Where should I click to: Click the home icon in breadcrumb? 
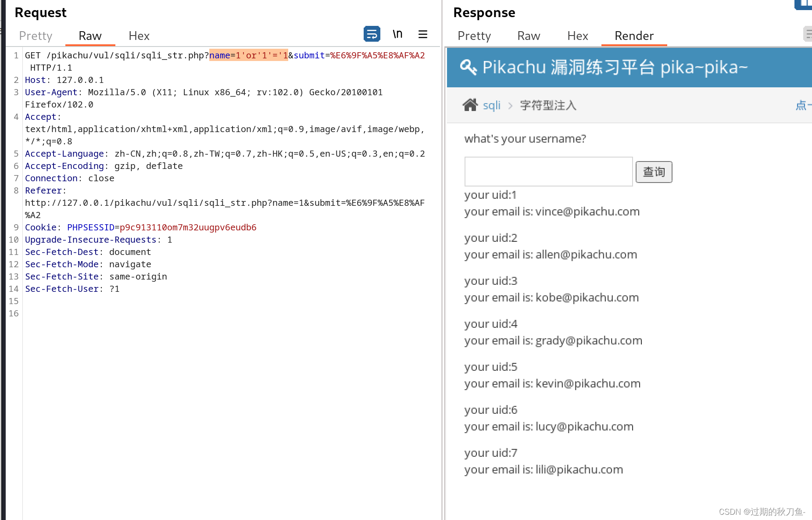(470, 105)
